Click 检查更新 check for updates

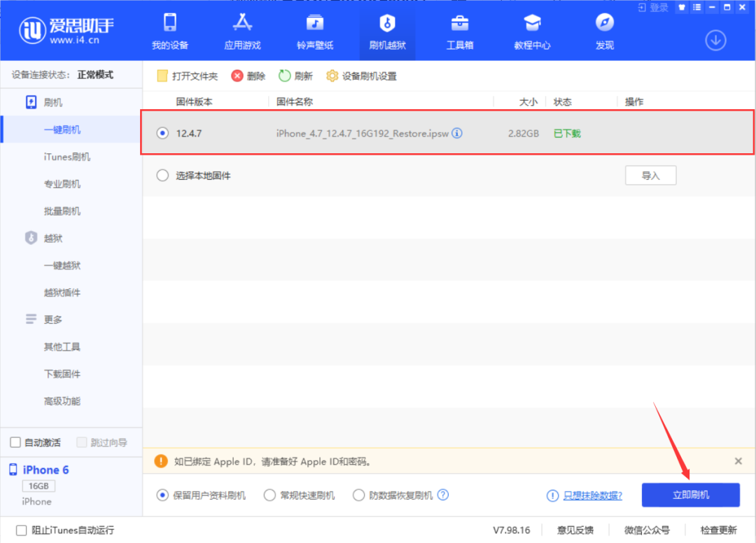[718, 530]
